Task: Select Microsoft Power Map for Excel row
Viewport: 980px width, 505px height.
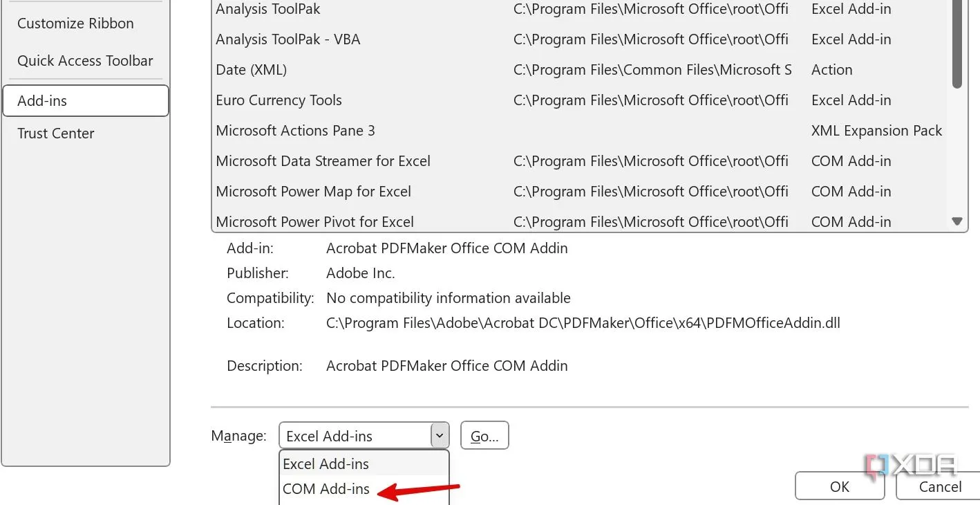Action: coord(579,192)
